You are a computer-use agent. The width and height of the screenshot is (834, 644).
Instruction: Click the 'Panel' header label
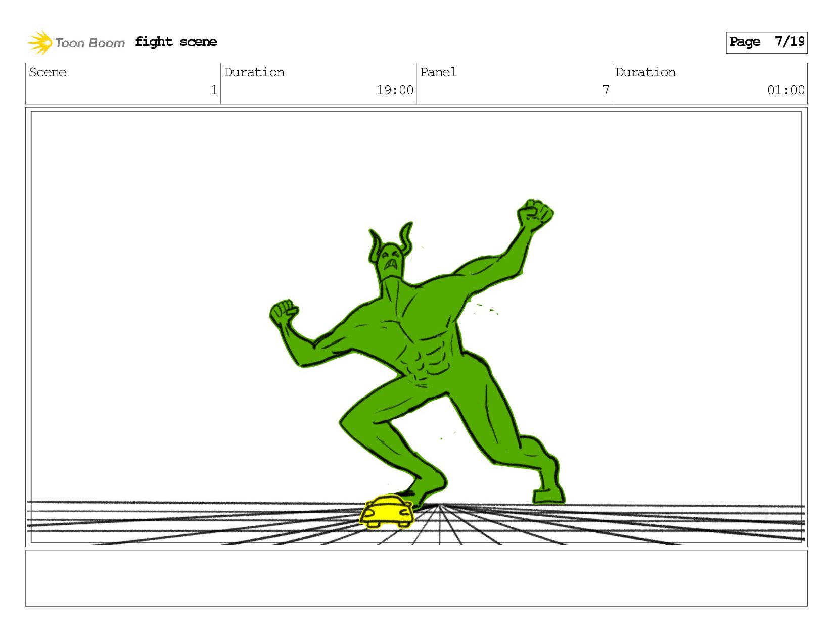coord(438,72)
